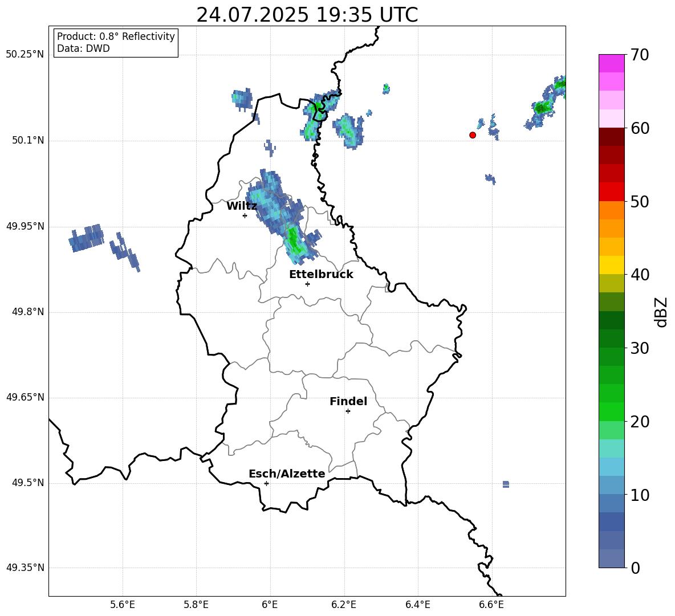Click the 30 label on the colorbar

click(x=640, y=348)
